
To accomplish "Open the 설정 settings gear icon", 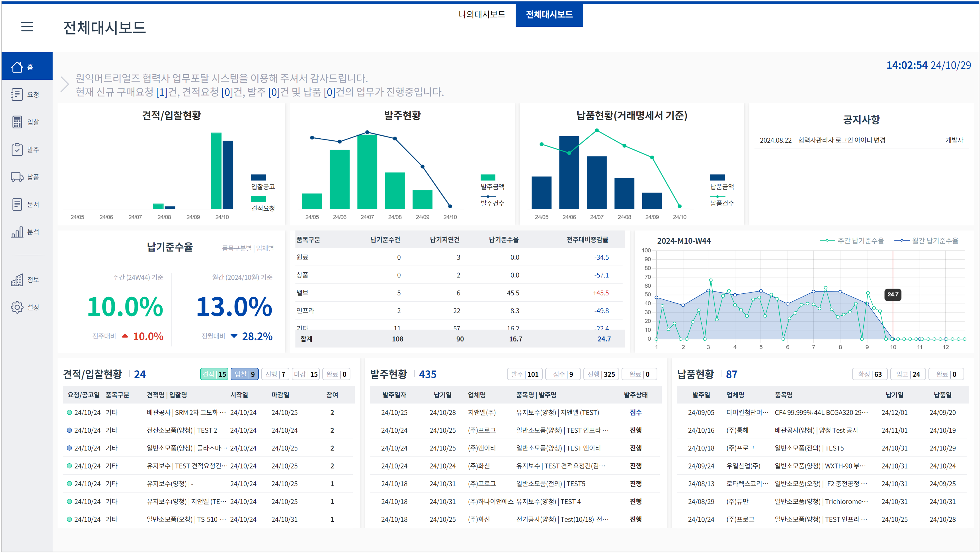I will 17,307.
